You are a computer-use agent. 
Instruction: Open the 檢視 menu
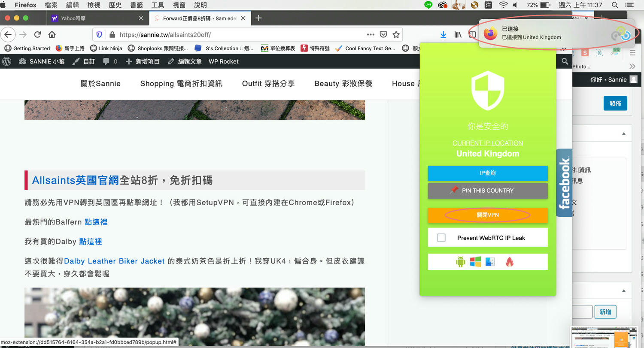pyautogui.click(x=94, y=5)
